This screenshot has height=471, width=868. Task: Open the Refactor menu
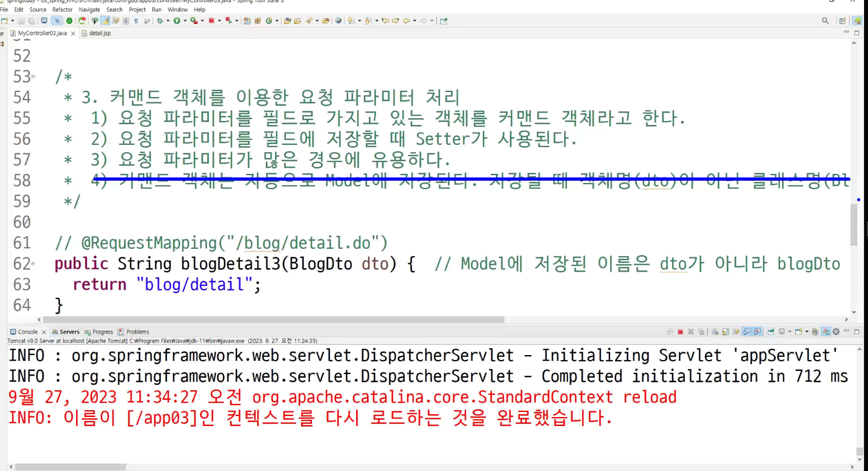62,10
